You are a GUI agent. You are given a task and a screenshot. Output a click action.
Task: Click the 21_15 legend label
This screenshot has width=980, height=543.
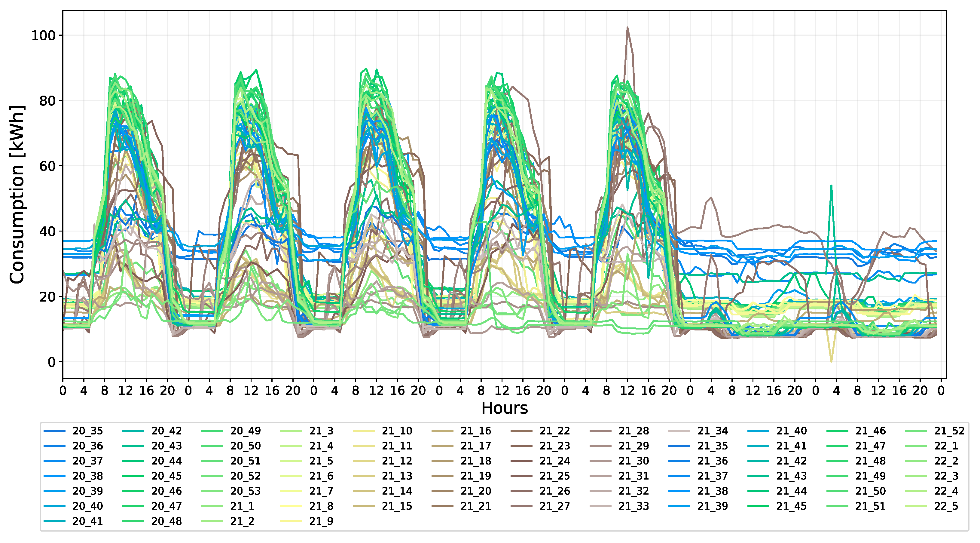pyautogui.click(x=397, y=506)
